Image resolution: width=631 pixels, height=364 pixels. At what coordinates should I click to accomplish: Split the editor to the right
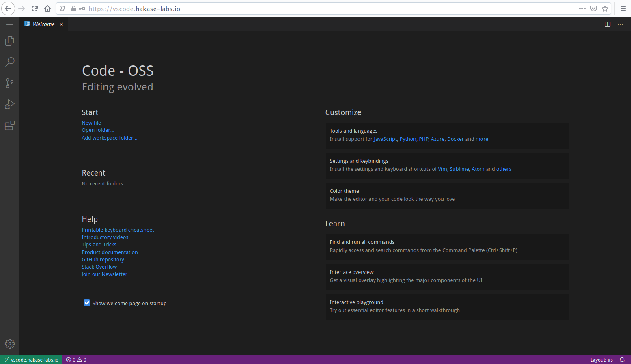pos(607,24)
